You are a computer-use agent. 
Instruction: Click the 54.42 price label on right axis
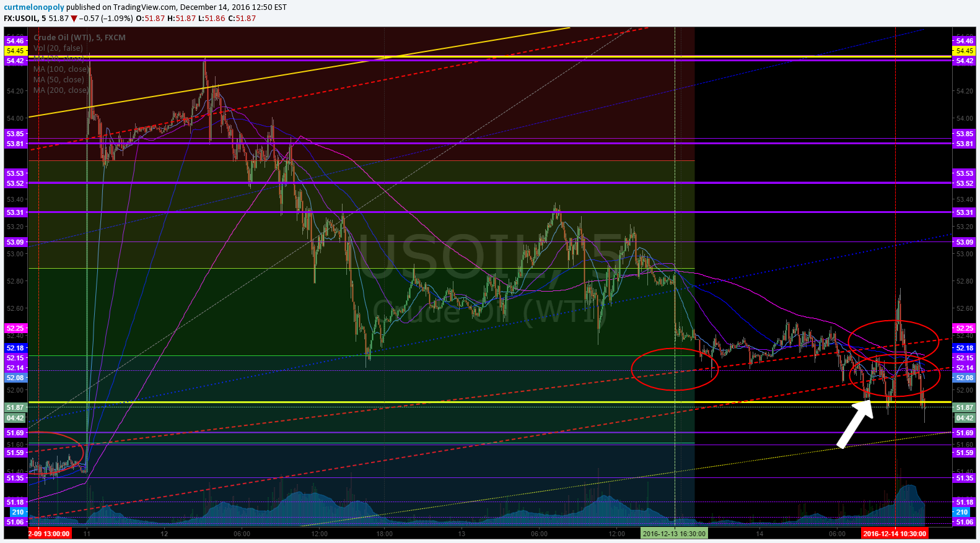tap(965, 61)
